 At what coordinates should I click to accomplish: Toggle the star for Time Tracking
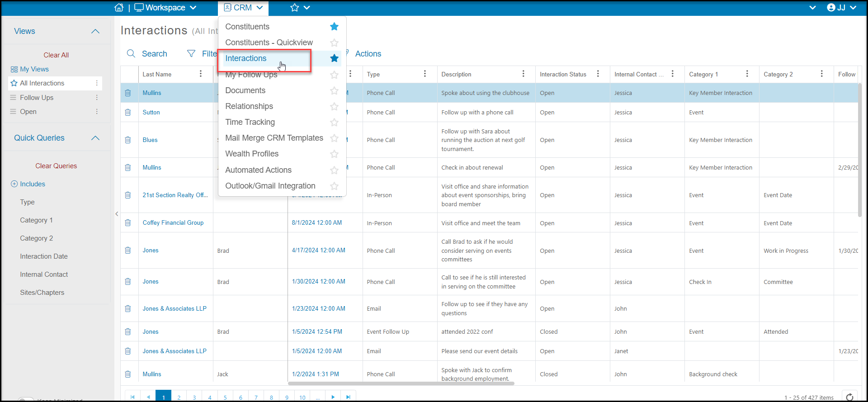pos(334,122)
